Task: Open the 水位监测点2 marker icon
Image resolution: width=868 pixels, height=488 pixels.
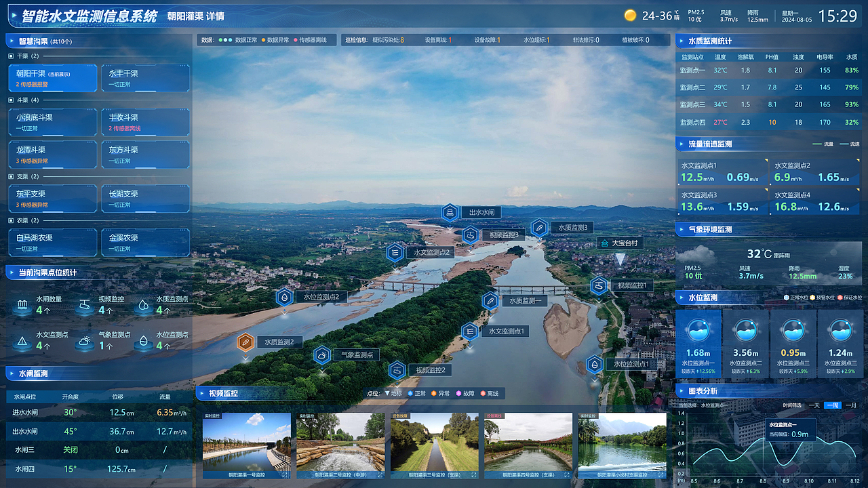Action: [x=284, y=297]
